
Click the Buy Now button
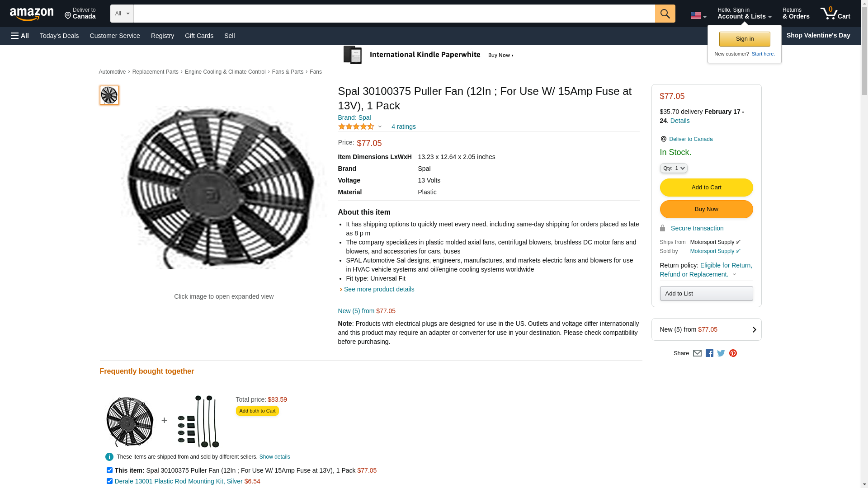point(706,209)
